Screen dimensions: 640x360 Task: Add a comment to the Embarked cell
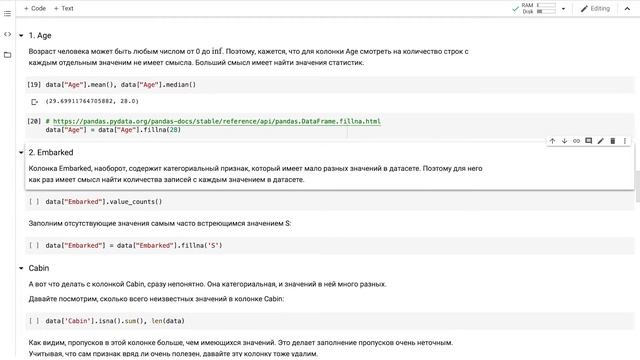click(589, 141)
